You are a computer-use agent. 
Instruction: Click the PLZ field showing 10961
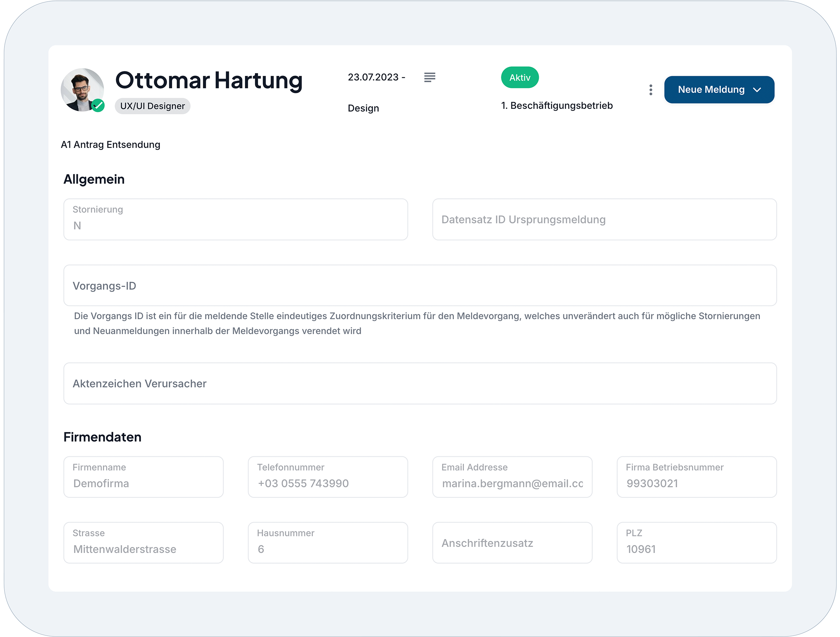696,542
